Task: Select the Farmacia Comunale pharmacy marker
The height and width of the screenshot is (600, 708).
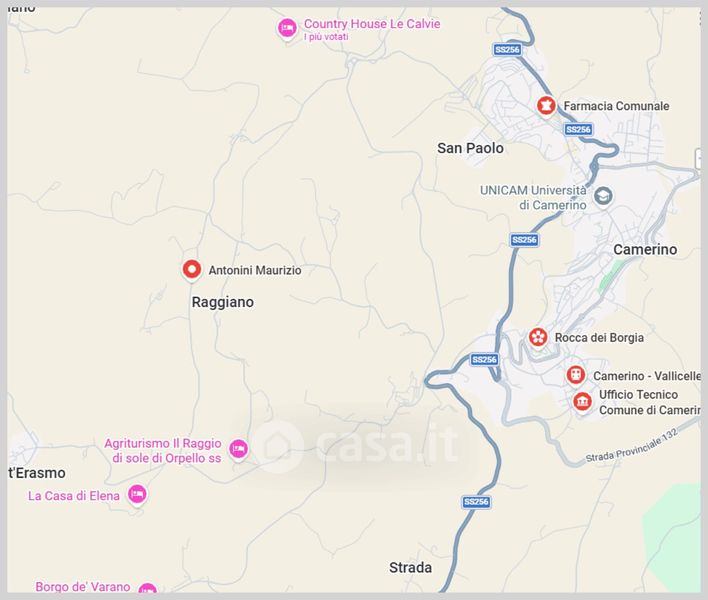Action: pyautogui.click(x=546, y=106)
